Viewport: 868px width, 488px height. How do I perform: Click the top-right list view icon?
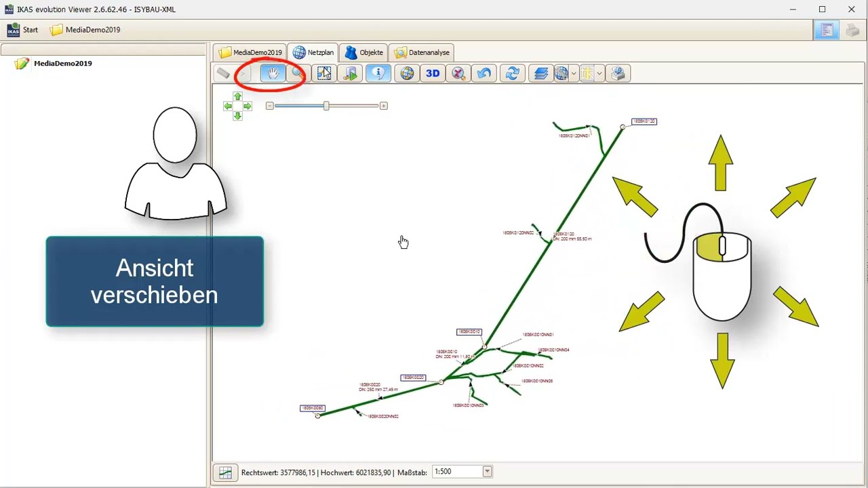826,30
